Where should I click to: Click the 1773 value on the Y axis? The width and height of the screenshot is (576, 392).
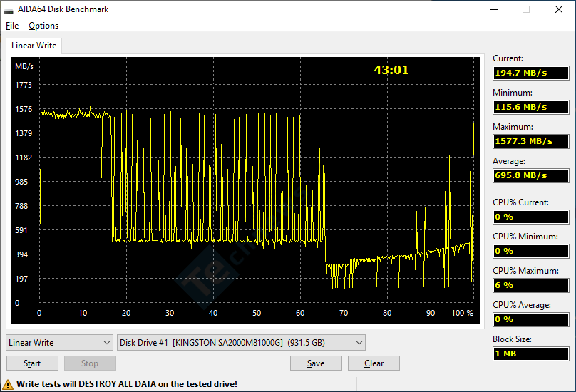pyautogui.click(x=24, y=85)
